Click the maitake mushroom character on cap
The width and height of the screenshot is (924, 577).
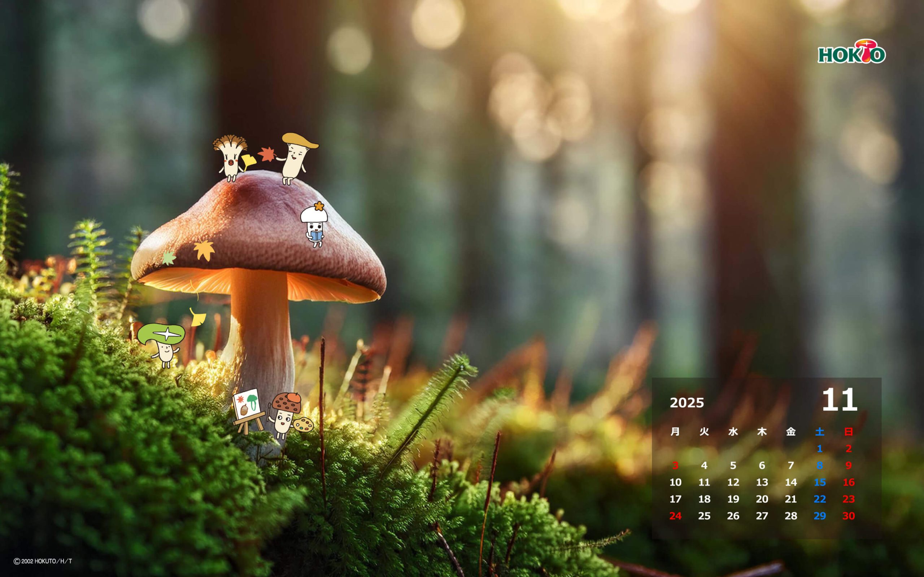tap(230, 157)
